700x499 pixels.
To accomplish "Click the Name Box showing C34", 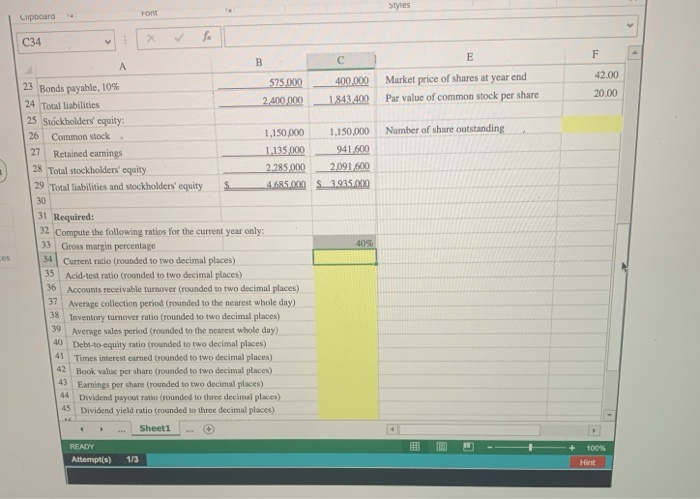I will [x=66, y=42].
